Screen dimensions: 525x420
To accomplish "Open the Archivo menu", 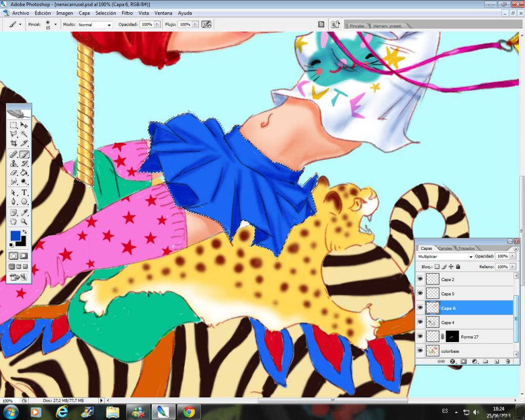I will click(21, 13).
